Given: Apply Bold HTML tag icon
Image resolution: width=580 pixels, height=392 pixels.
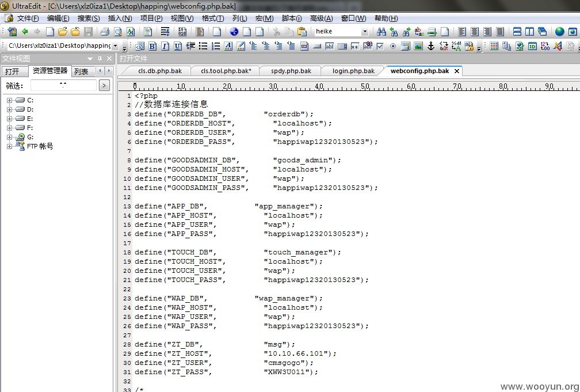Looking at the screenshot, I should click(152, 46).
